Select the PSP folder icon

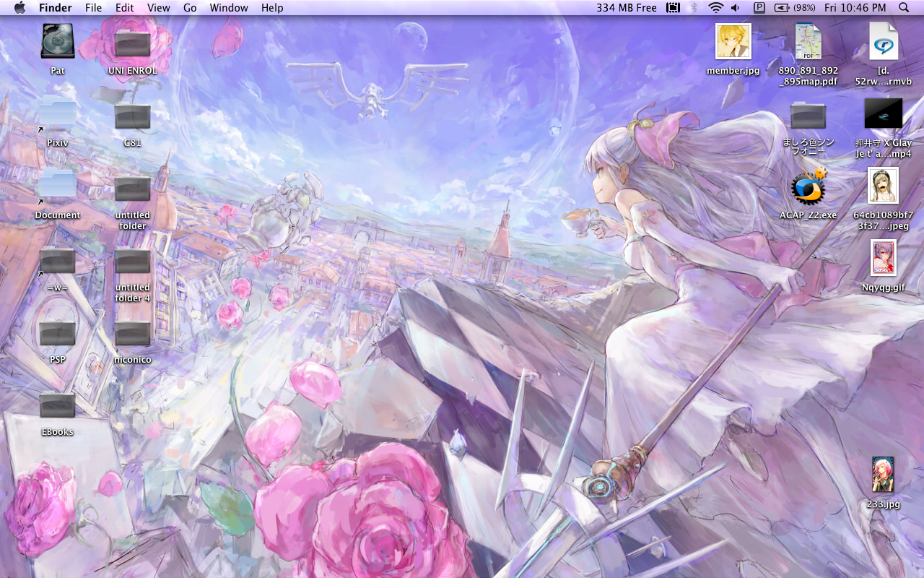(x=58, y=333)
